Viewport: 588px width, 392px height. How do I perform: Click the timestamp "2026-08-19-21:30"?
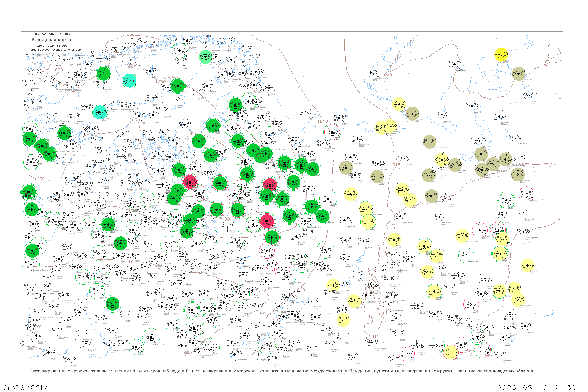point(537,387)
